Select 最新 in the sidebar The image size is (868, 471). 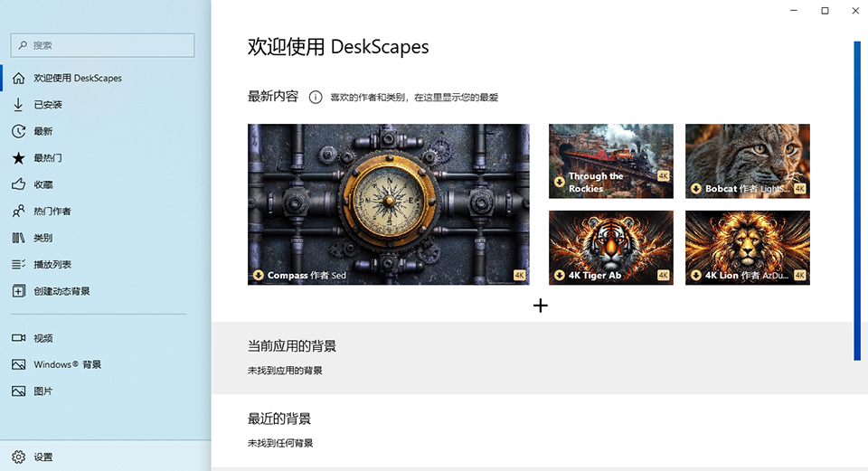[x=105, y=131]
